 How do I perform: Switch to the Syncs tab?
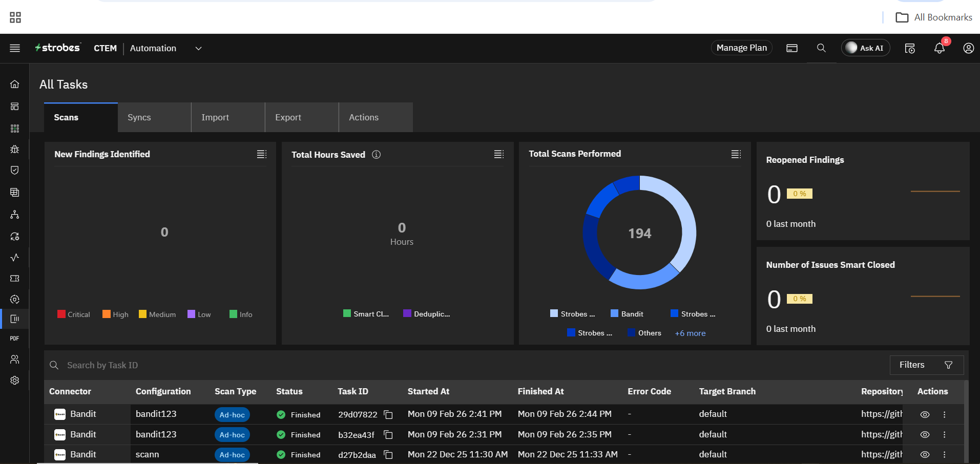(x=139, y=117)
